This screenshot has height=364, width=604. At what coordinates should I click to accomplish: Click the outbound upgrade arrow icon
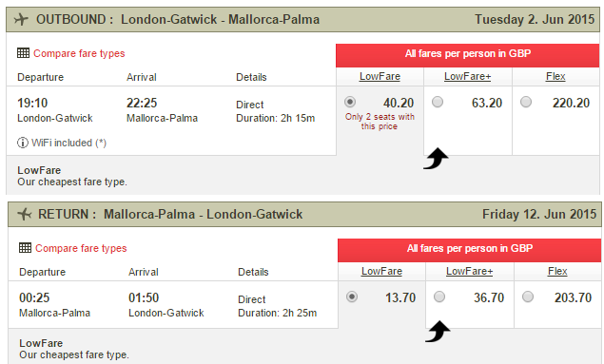(x=436, y=158)
